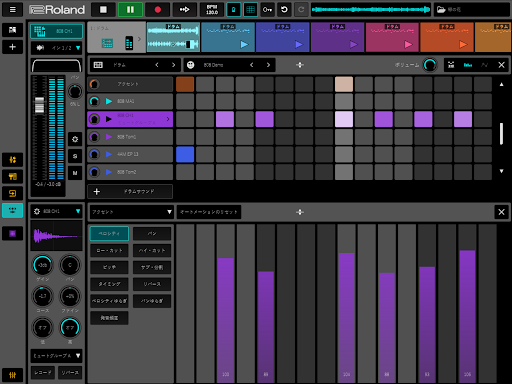
Task: Open the 808 CH1 sound settings dropdown
Action: click(56, 211)
